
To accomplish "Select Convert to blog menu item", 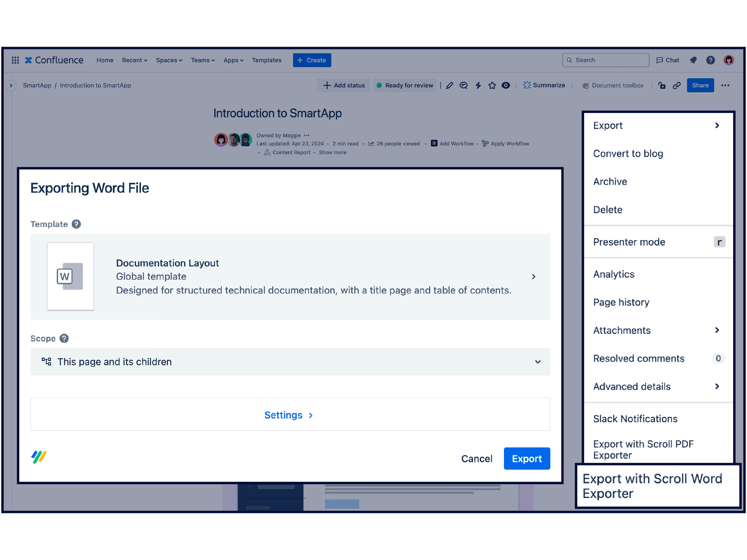I will tap(658, 154).
